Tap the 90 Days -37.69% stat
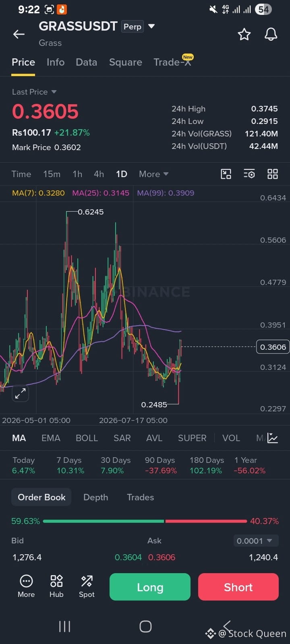Image resolution: width=290 pixels, height=644 pixels. [161, 465]
